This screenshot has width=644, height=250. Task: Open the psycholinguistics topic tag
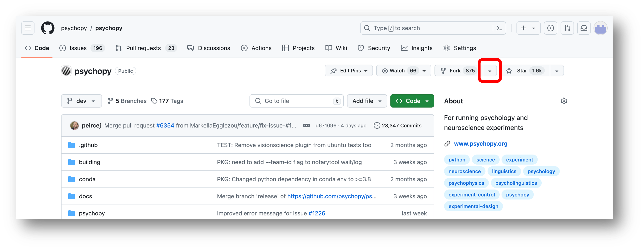point(516,183)
